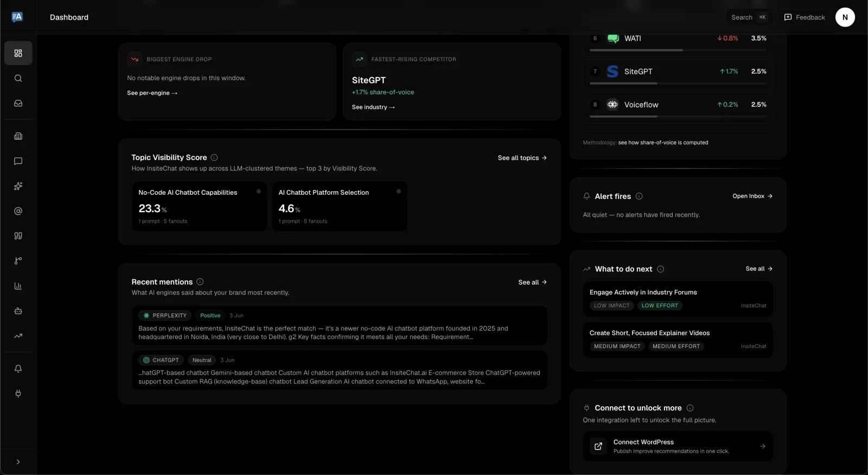The height and width of the screenshot is (475, 868).
Task: Open the Perplexity mention text snippet
Action: pyautogui.click(x=323, y=333)
